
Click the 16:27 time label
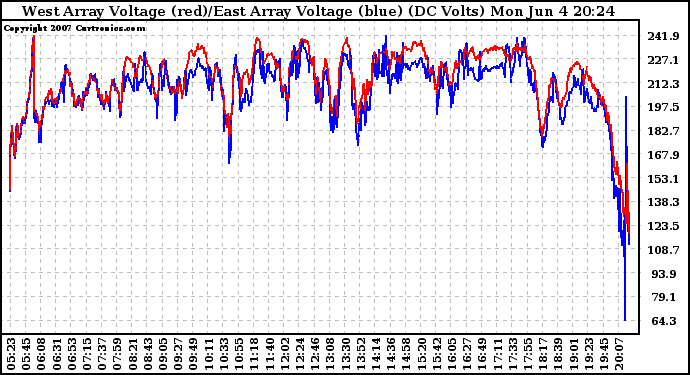pos(468,354)
